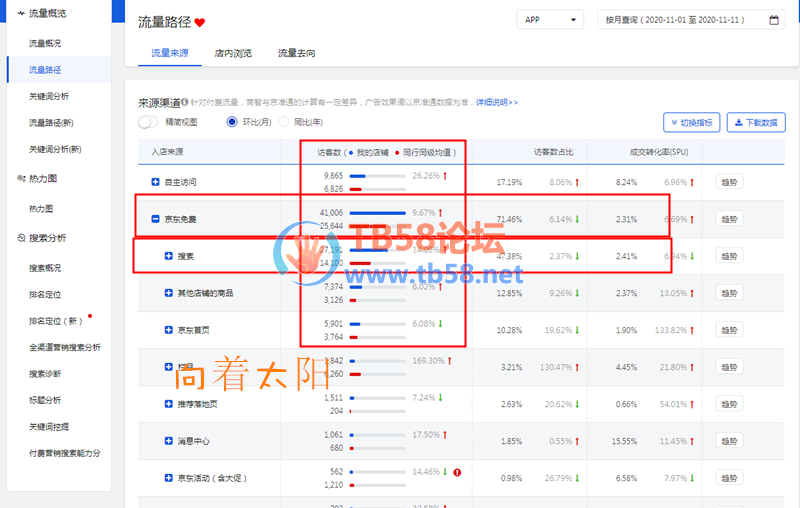Screen dimensions: 800x508
Task: Open the 详细说明>> link
Action: pyautogui.click(x=496, y=103)
